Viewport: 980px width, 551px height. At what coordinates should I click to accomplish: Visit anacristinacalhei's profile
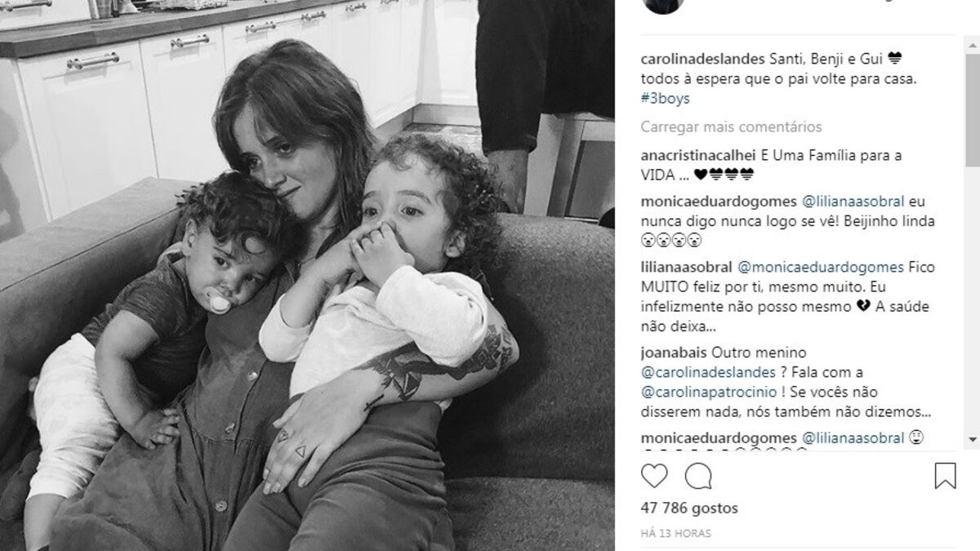pyautogui.click(x=698, y=155)
